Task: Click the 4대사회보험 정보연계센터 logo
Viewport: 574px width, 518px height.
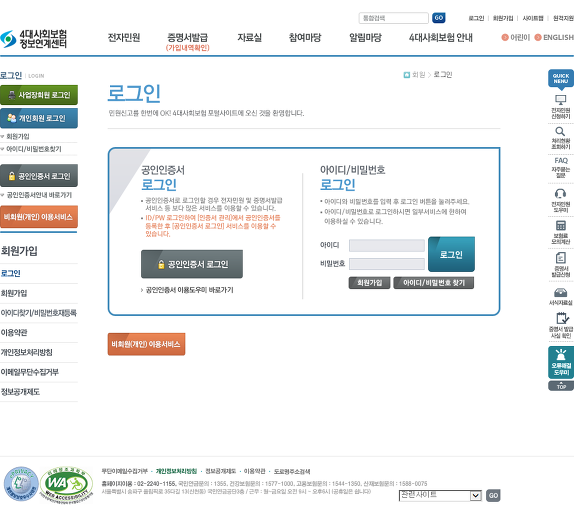Action: click(x=34, y=39)
